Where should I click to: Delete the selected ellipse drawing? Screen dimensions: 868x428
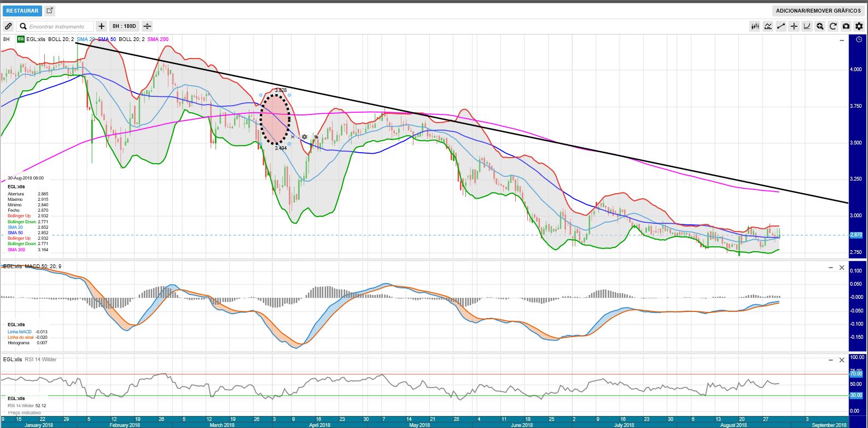pos(293,137)
